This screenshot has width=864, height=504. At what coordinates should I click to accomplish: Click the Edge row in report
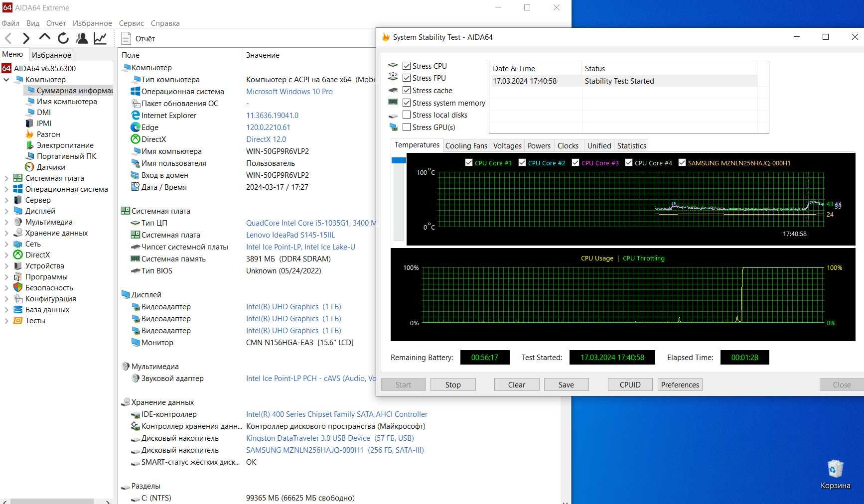pyautogui.click(x=149, y=127)
